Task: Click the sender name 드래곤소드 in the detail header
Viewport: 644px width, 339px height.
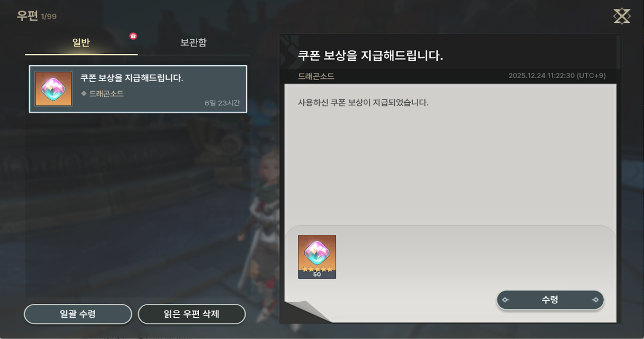Action: 316,76
